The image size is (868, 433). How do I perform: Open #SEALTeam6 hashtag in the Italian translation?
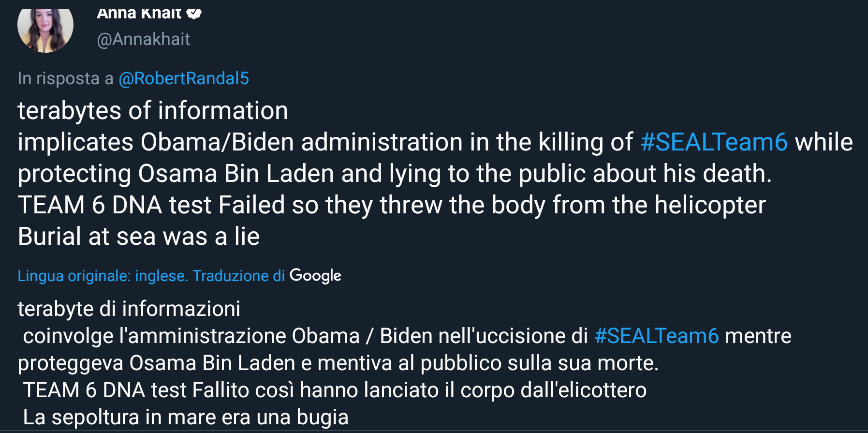click(x=656, y=336)
